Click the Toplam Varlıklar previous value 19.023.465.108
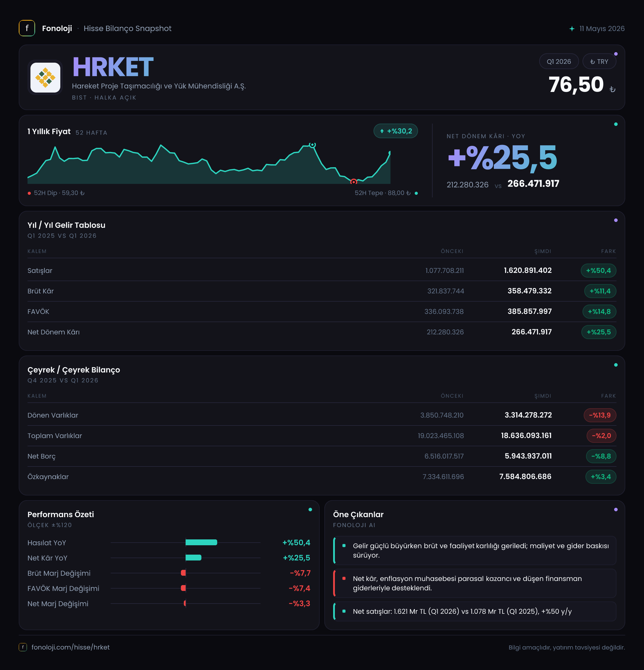Viewport: 644px width, 670px height. point(441,435)
